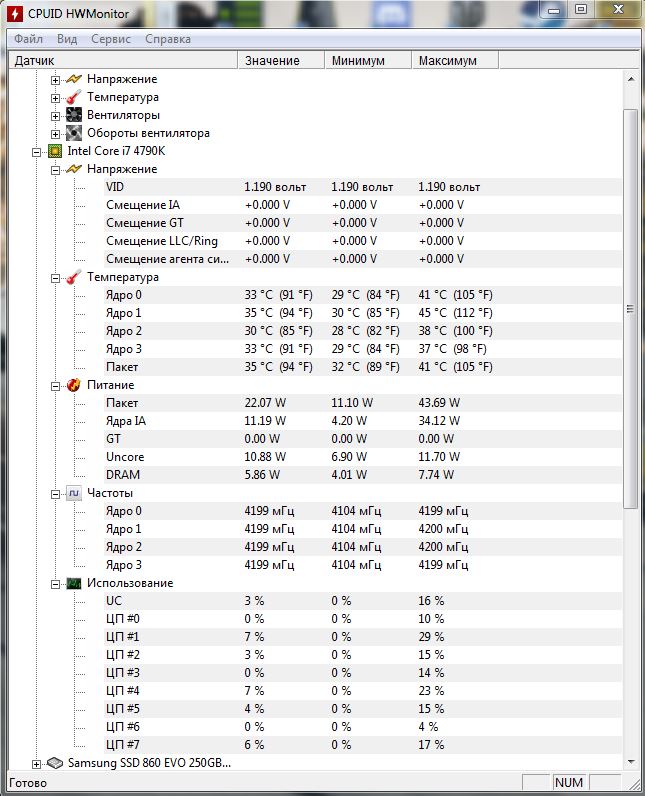Collapse the Питание power section

[x=57, y=385]
